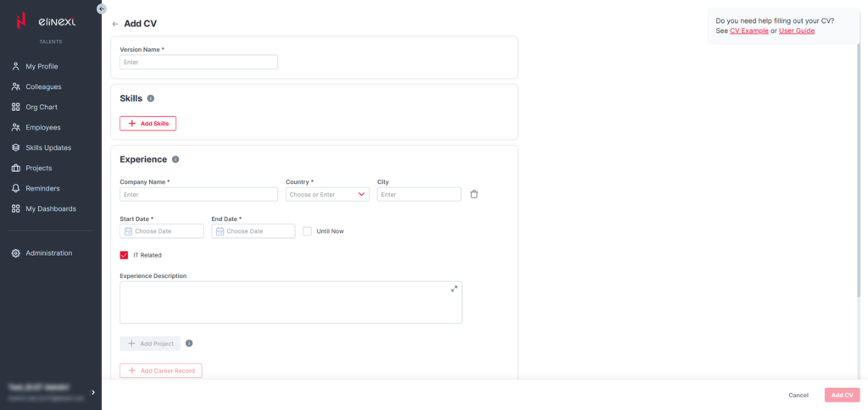Click the Add Skills button
The height and width of the screenshot is (410, 868).
click(148, 124)
